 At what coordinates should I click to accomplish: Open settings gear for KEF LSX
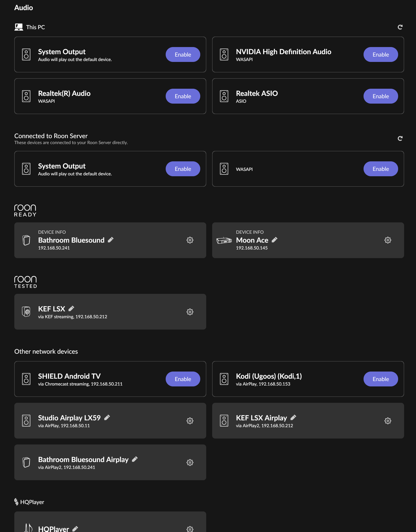(x=190, y=312)
